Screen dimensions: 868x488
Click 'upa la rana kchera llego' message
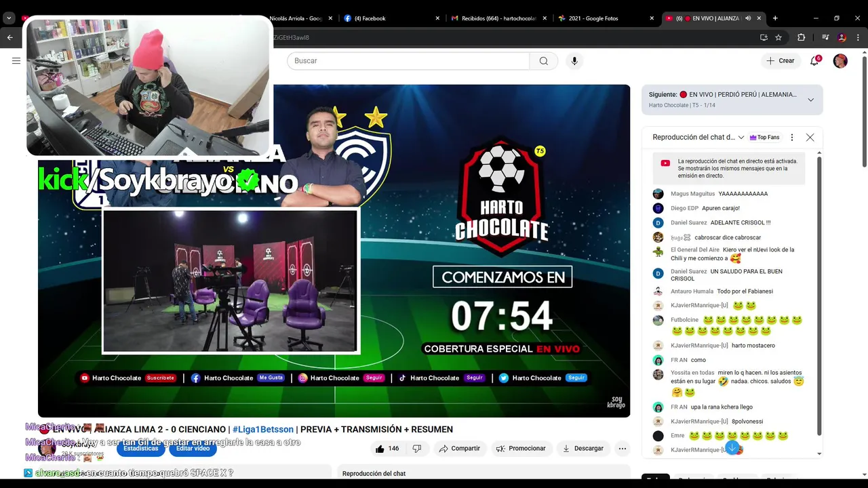click(x=722, y=407)
